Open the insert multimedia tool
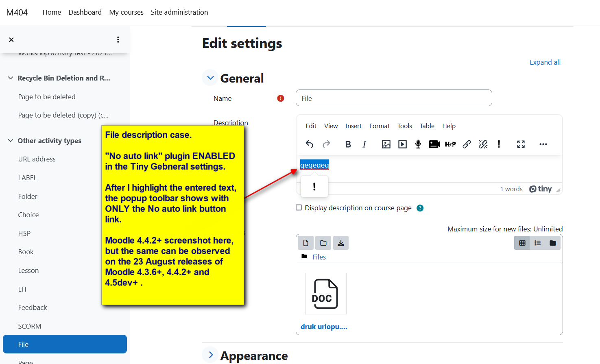This screenshot has height=364, width=600. click(402, 144)
